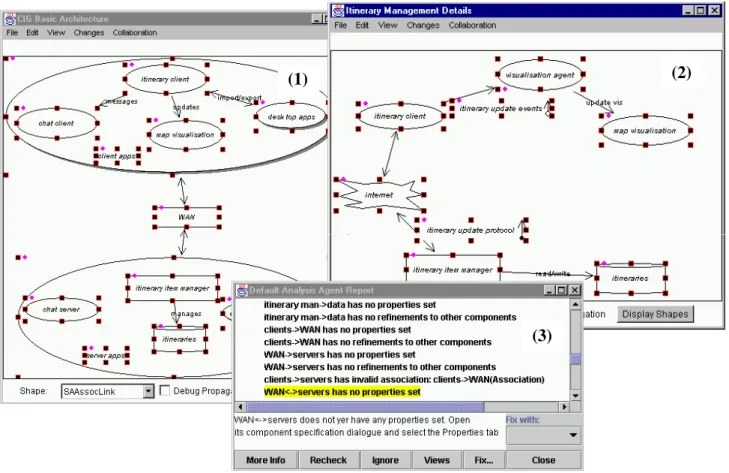Select 'itinerary man->data has no refinements' row
The image size is (729, 473).
click(390, 317)
